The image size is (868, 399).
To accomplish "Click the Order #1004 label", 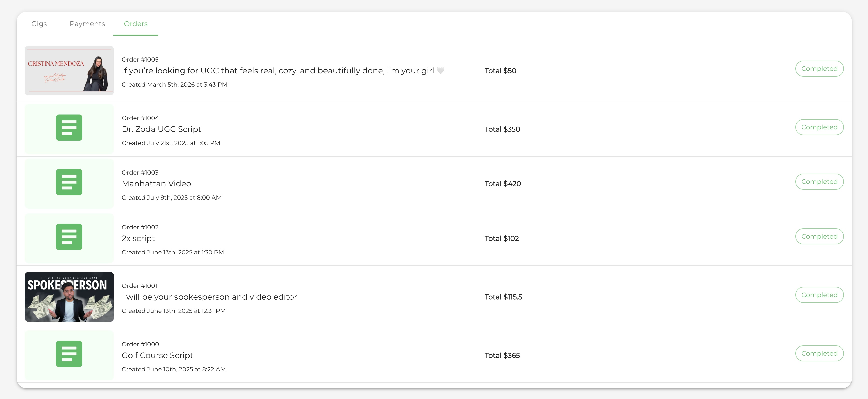I will [x=140, y=118].
